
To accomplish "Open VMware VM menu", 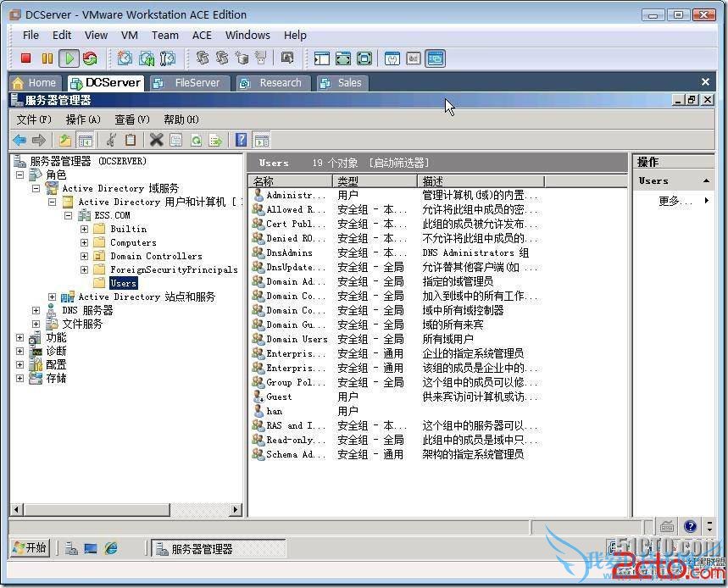I will (130, 36).
